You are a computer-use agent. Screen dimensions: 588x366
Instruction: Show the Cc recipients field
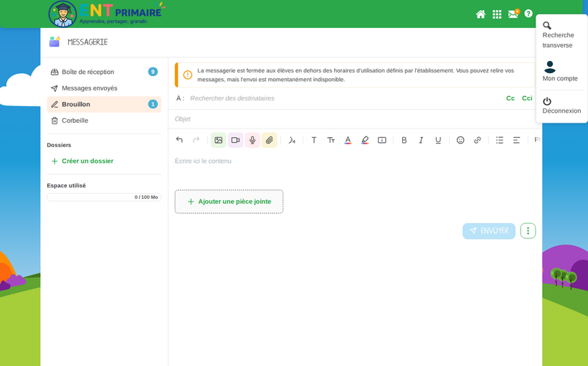tap(511, 98)
